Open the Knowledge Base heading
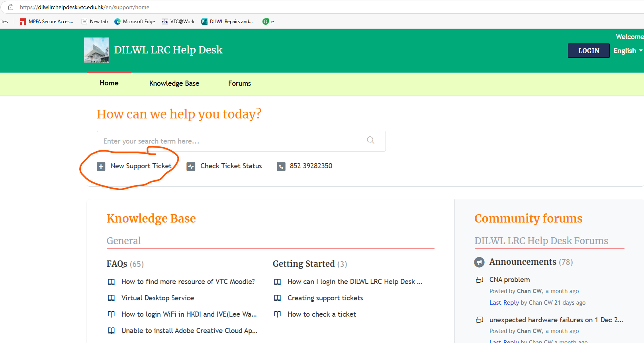The width and height of the screenshot is (644, 343). coord(151,219)
